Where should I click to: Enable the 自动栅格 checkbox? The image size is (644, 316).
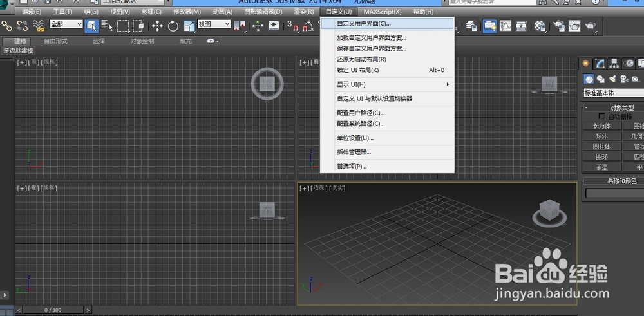[602, 116]
